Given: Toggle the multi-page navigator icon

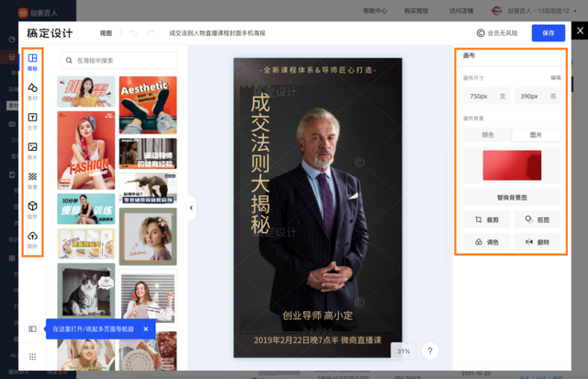Looking at the screenshot, I should pos(33,328).
